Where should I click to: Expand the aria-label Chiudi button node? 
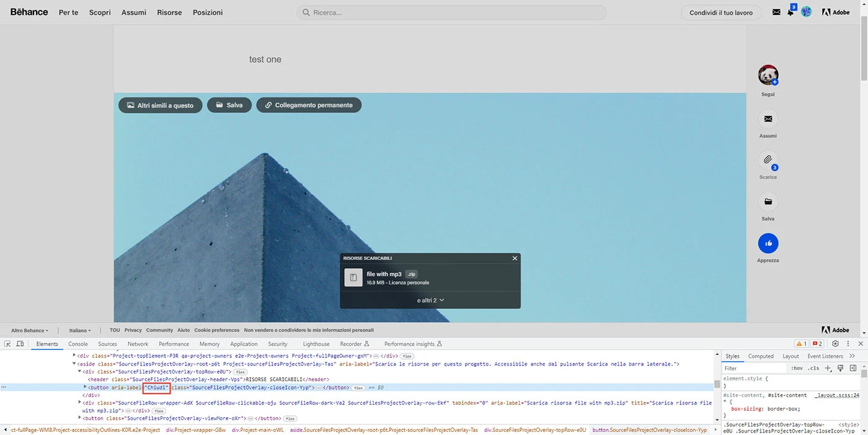[85, 387]
